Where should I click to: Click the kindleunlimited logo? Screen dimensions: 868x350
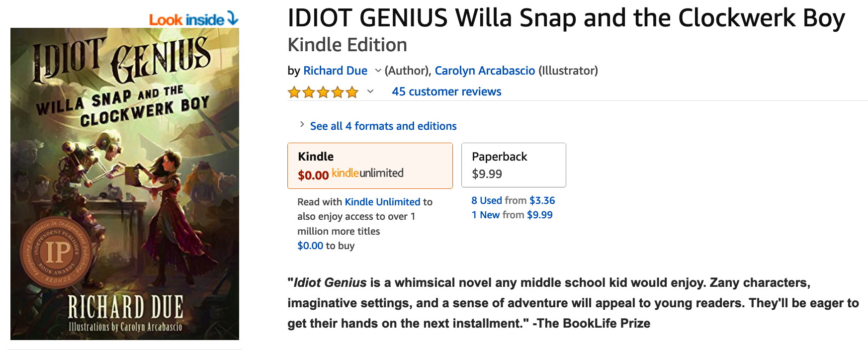367,173
